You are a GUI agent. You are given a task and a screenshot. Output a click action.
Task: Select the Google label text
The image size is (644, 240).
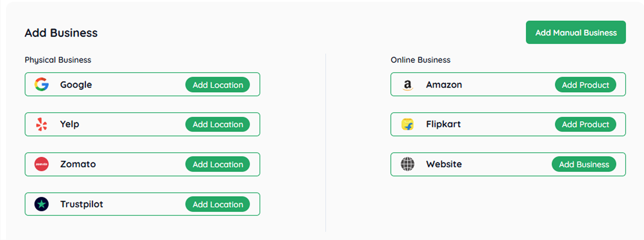click(76, 85)
